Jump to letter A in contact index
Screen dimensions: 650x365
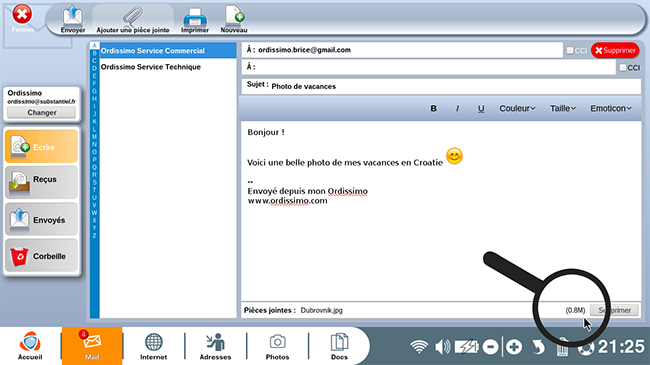click(94, 46)
